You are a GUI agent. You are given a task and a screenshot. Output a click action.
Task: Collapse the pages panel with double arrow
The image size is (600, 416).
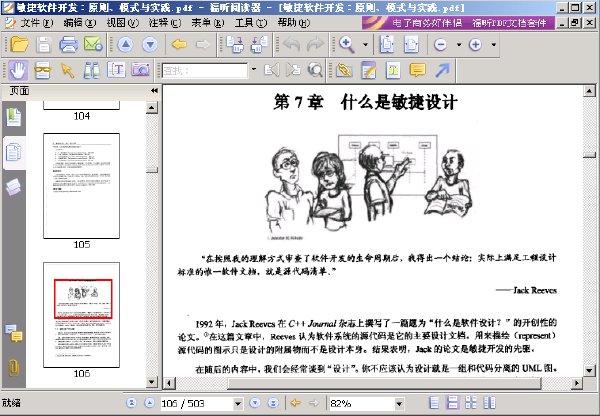(x=154, y=91)
